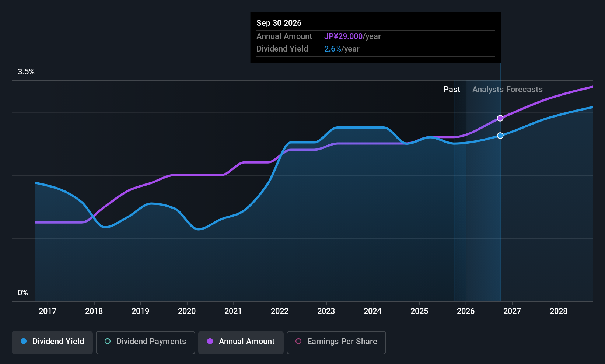Click the 2028 x-axis label
605x364 pixels.
pos(559,311)
